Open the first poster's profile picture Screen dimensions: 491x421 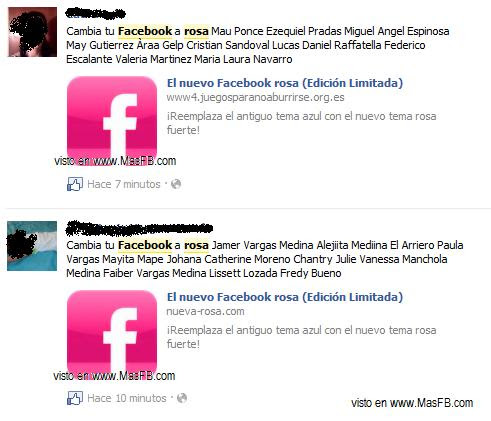pos(32,32)
